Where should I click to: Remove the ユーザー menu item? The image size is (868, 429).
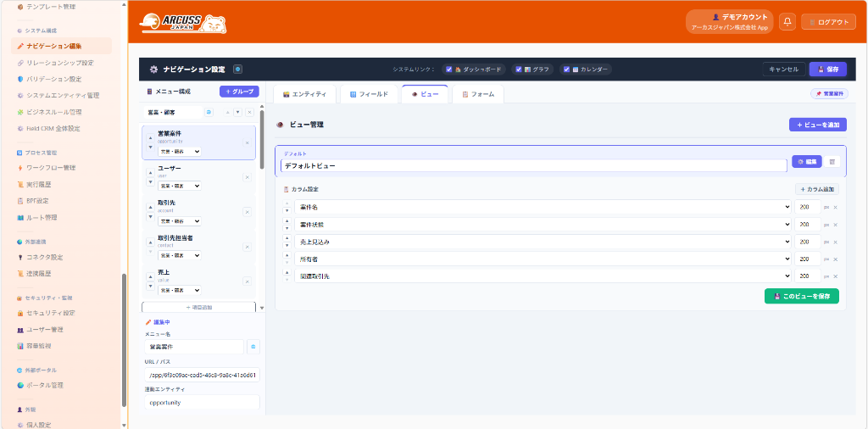pos(247,177)
